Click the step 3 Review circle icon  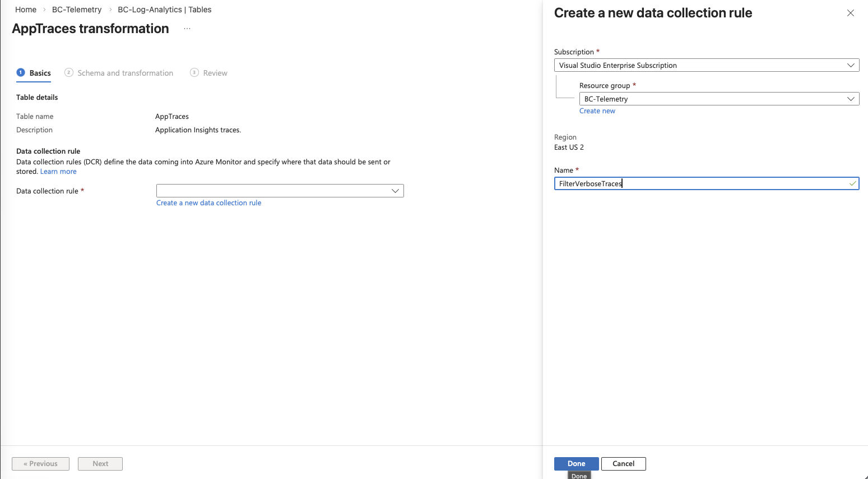click(x=194, y=72)
